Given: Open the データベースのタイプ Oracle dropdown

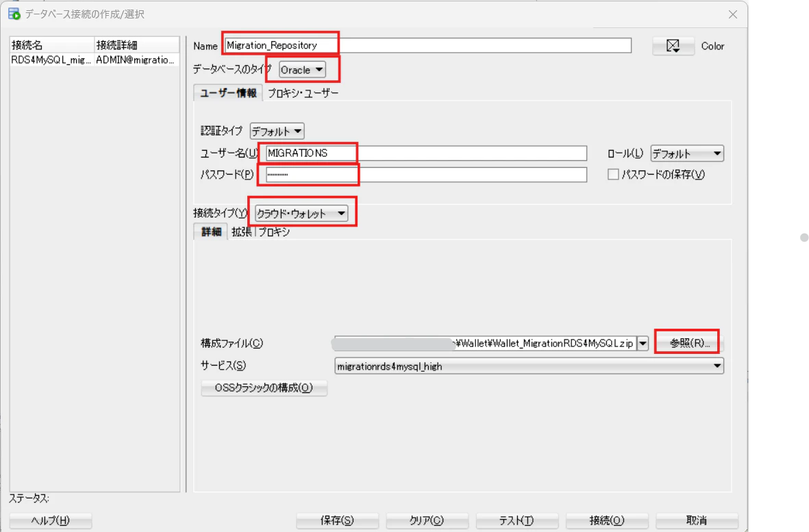Looking at the screenshot, I should (302, 70).
